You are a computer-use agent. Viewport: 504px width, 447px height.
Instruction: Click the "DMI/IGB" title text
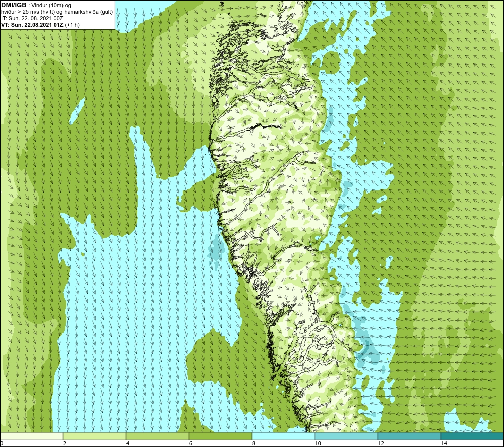tap(14, 5)
